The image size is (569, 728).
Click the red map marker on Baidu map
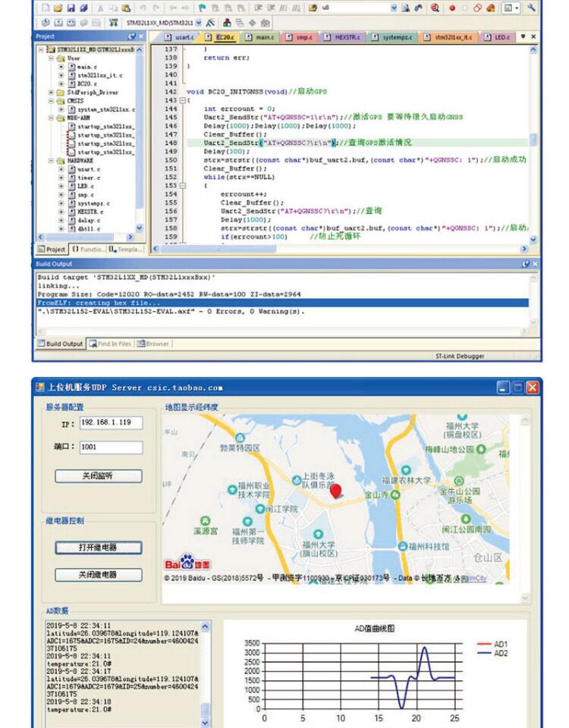[336, 491]
